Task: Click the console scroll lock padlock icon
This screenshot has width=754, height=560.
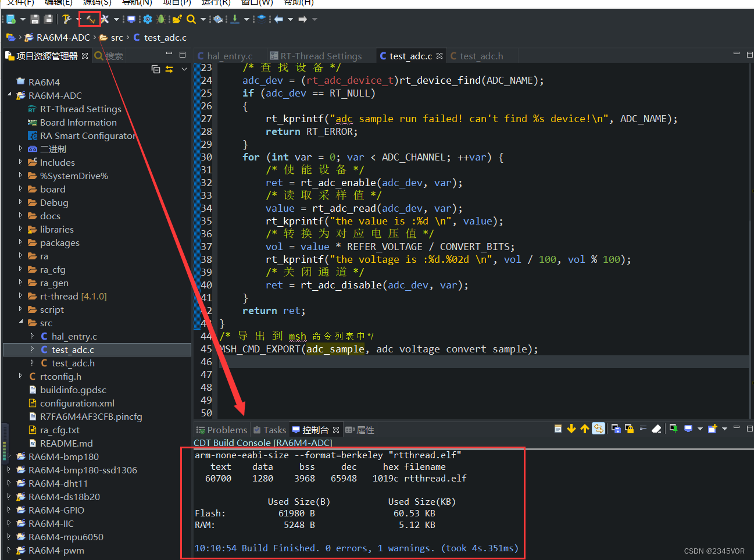Action: pyautogui.click(x=629, y=429)
